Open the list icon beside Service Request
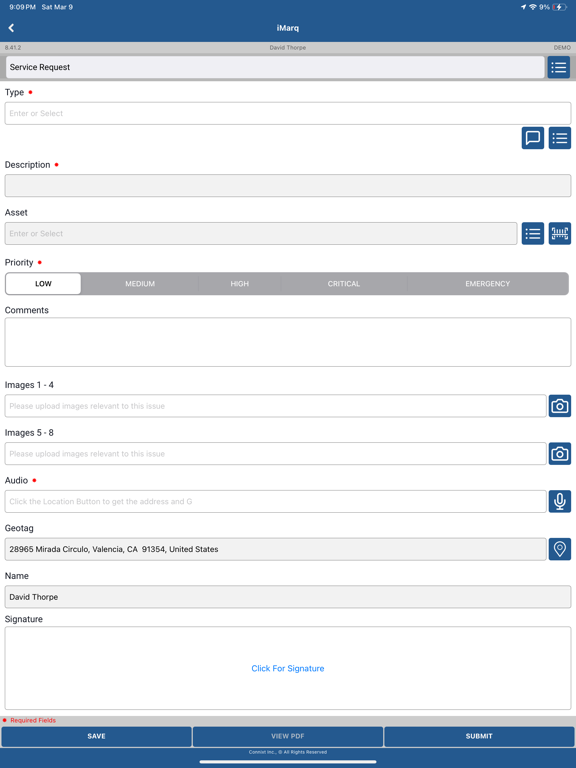Screen dimensions: 576x768 coord(559,67)
